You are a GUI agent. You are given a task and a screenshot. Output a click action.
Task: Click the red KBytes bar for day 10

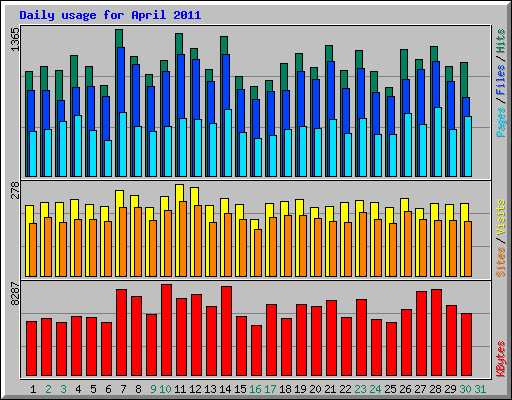click(167, 330)
